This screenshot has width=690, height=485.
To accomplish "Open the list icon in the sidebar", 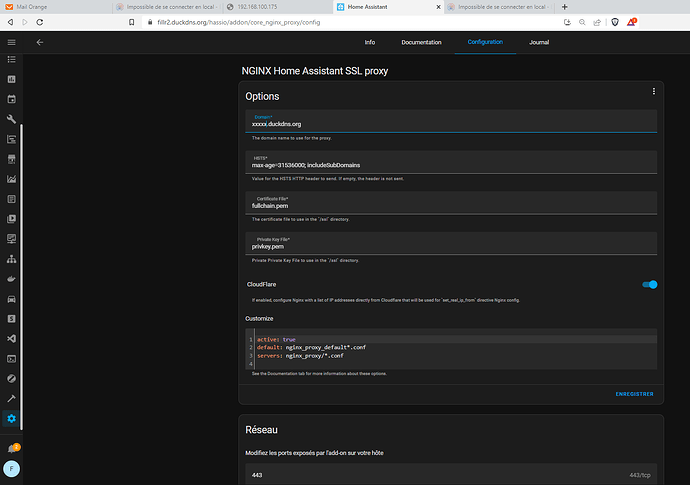I will coord(11,59).
